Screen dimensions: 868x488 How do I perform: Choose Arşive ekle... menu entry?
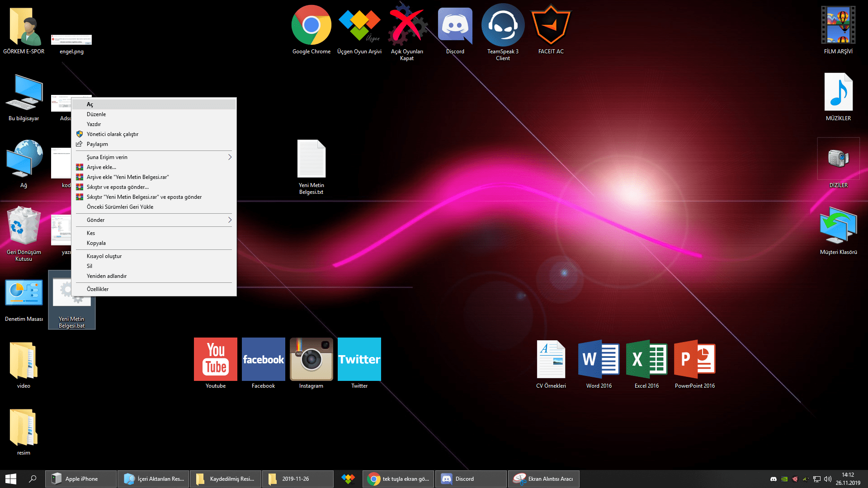coord(154,167)
